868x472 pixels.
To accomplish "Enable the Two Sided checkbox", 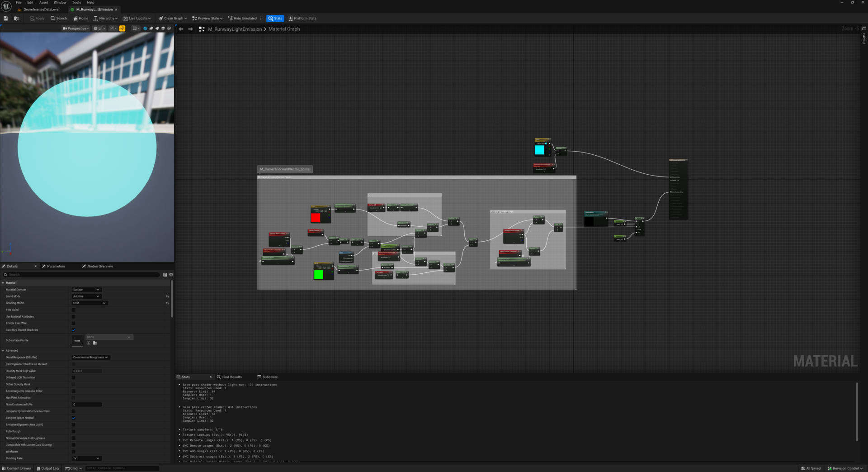I will 74,310.
